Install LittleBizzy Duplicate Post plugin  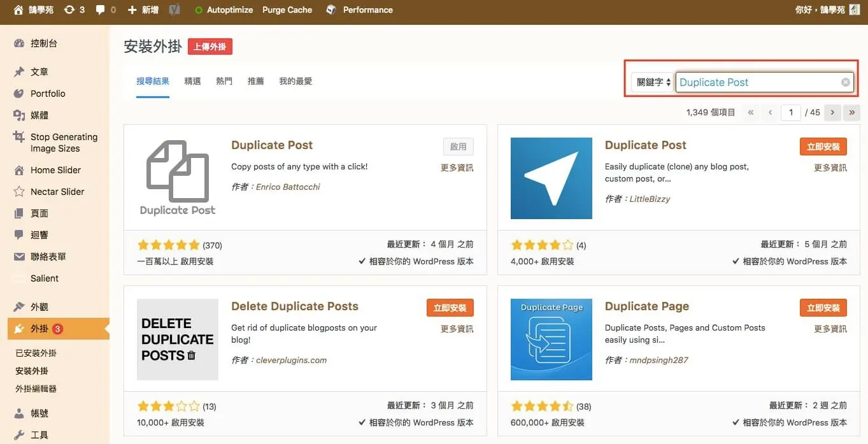(x=823, y=147)
